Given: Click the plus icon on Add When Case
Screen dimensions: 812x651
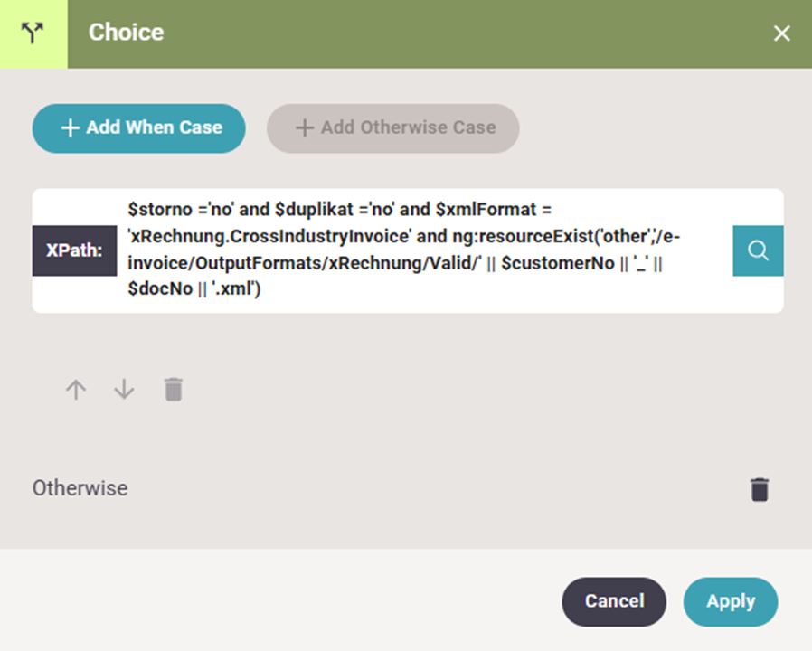Looking at the screenshot, I should 70,128.
